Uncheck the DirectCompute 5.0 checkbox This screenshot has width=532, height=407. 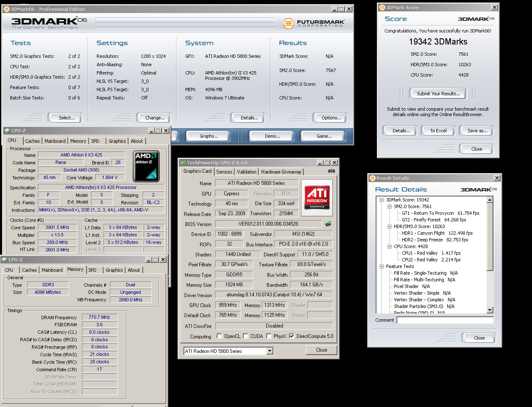(292, 336)
